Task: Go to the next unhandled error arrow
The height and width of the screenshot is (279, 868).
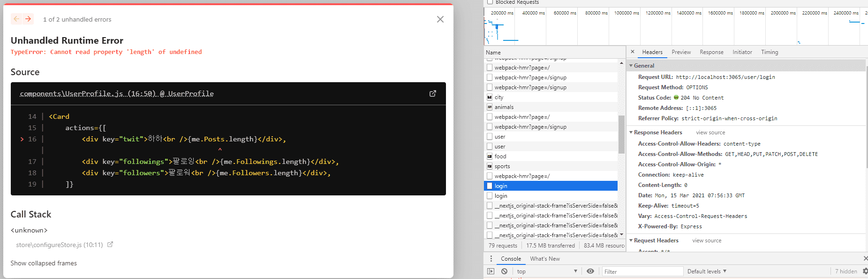Action: 28,19
